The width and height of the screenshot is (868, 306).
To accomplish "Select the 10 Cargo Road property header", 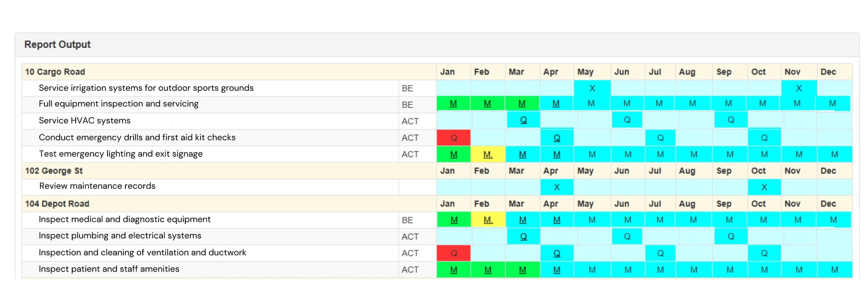I will coord(55,72).
